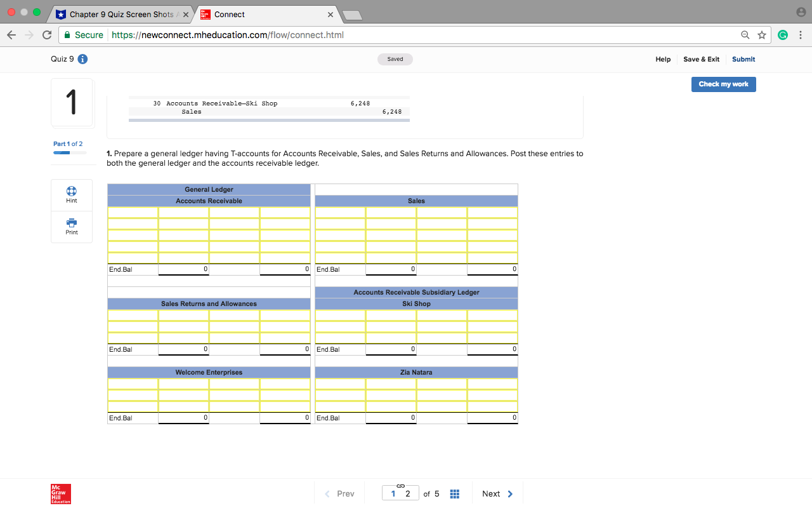The width and height of the screenshot is (812, 508).
Task: Click the Submit link
Action: tap(743, 59)
